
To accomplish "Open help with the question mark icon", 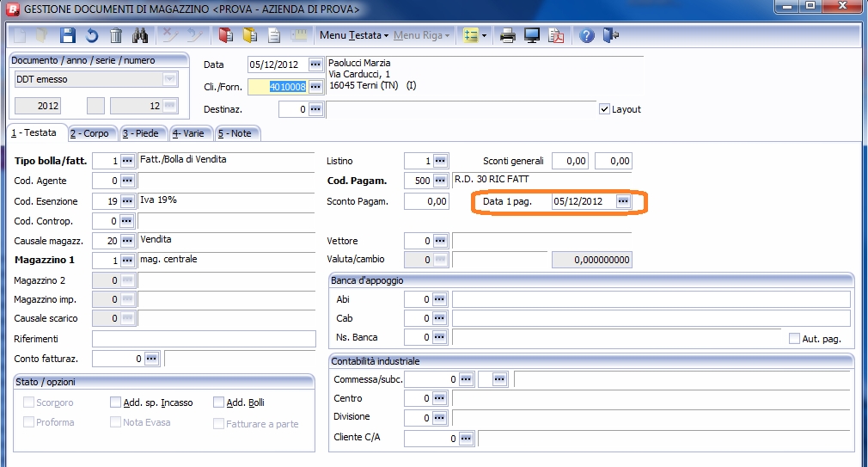I will [x=587, y=35].
